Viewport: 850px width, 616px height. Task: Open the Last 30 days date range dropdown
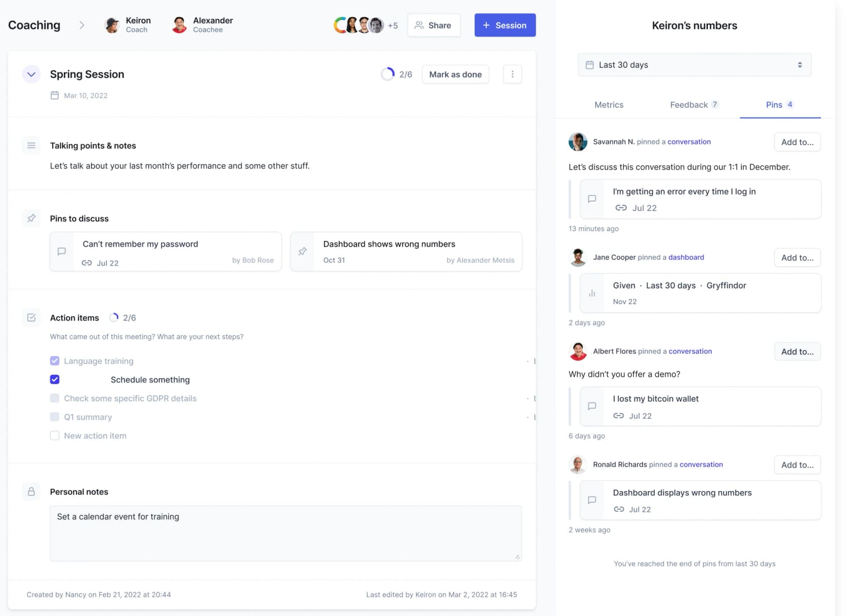click(694, 65)
